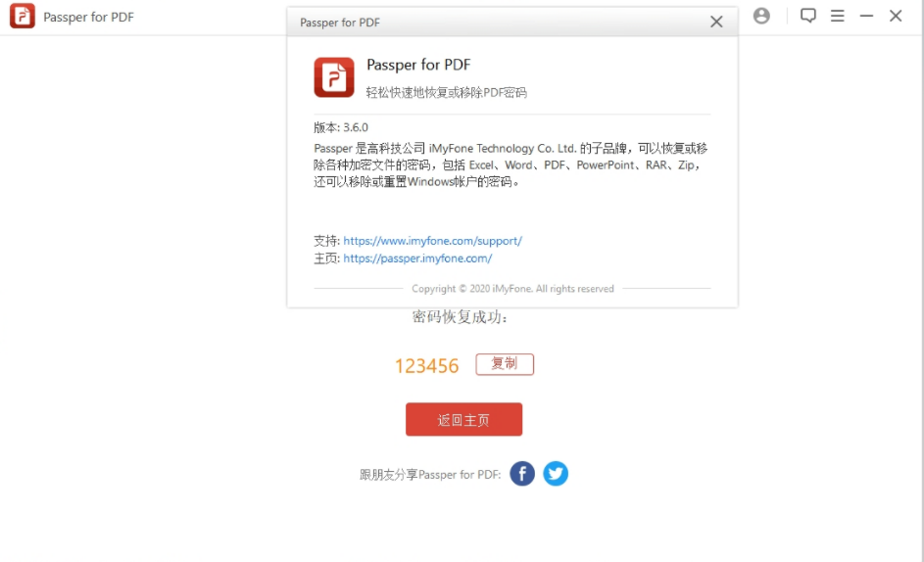Copy the recovered password with 复制 button

coord(505,364)
